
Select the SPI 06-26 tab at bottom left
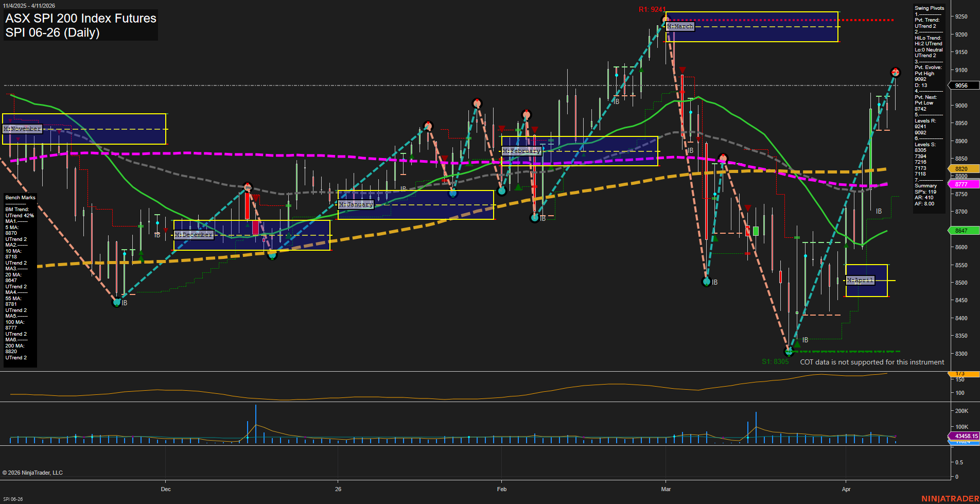(x=13, y=499)
